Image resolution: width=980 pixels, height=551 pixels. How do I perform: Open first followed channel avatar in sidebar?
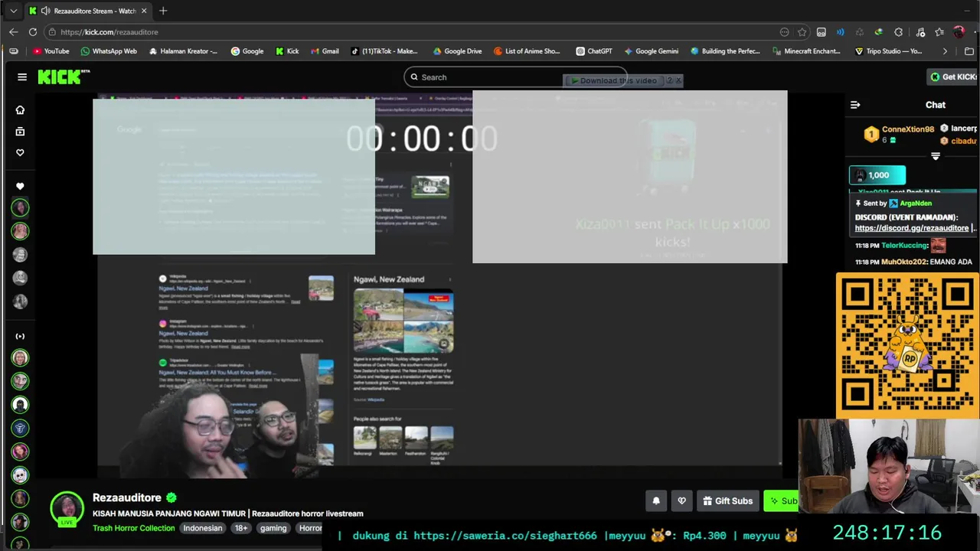(20, 207)
